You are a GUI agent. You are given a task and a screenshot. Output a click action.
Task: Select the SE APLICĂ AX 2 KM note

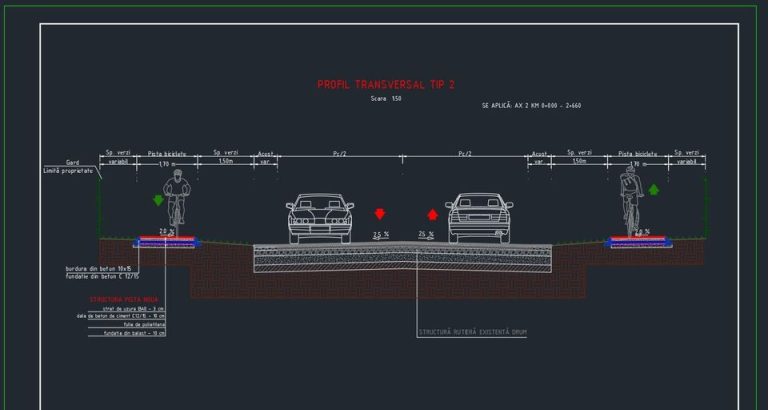coord(531,105)
